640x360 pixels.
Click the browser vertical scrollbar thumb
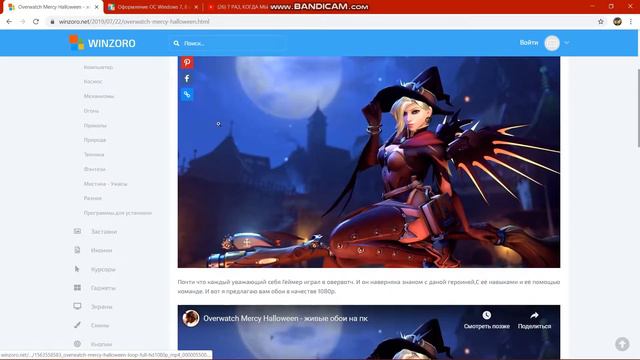pos(638,107)
